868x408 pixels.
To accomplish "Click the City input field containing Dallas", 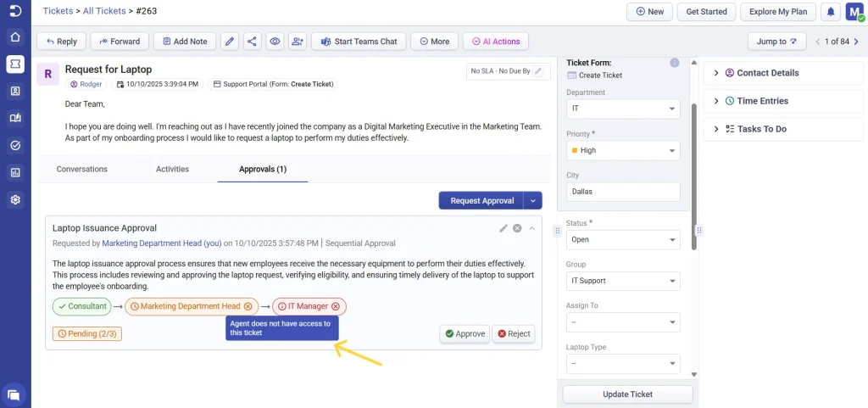I will coord(623,192).
